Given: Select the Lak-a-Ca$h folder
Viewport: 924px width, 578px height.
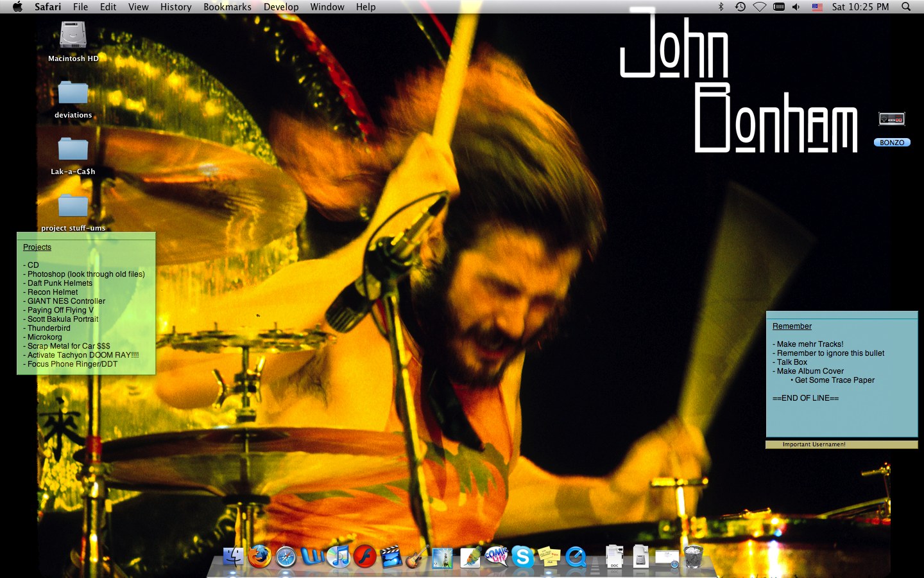Looking at the screenshot, I should pyautogui.click(x=73, y=149).
